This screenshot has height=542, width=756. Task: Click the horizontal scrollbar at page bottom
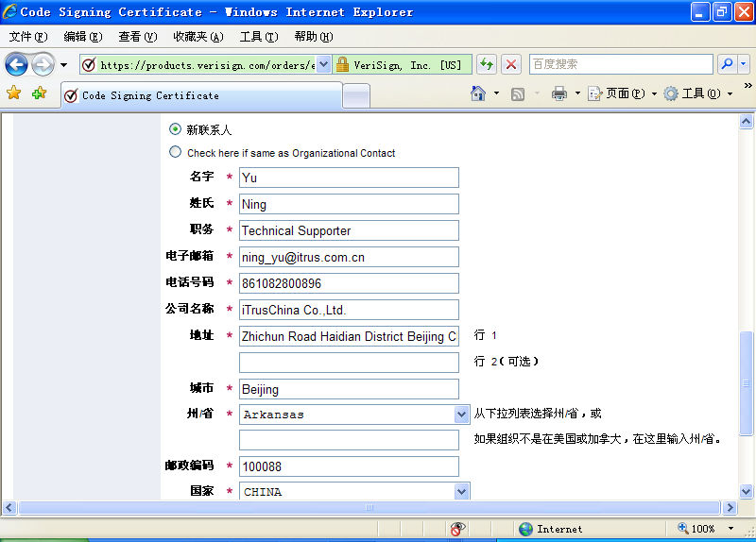coord(369,508)
